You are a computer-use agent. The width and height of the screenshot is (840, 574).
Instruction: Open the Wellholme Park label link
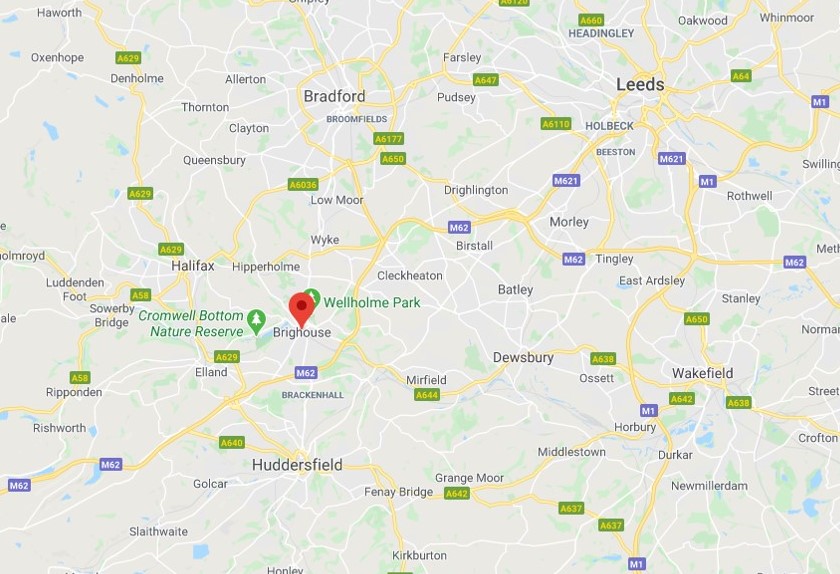coord(372,302)
